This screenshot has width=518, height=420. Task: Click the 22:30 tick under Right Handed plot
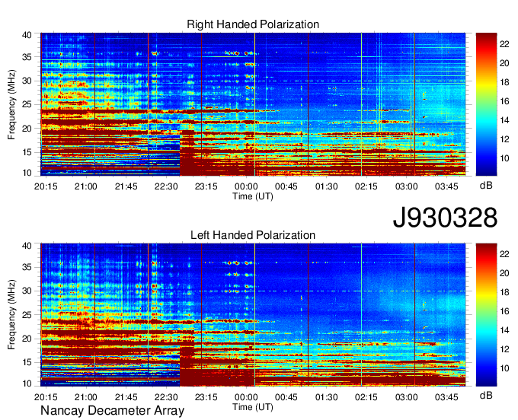pyautogui.click(x=166, y=186)
